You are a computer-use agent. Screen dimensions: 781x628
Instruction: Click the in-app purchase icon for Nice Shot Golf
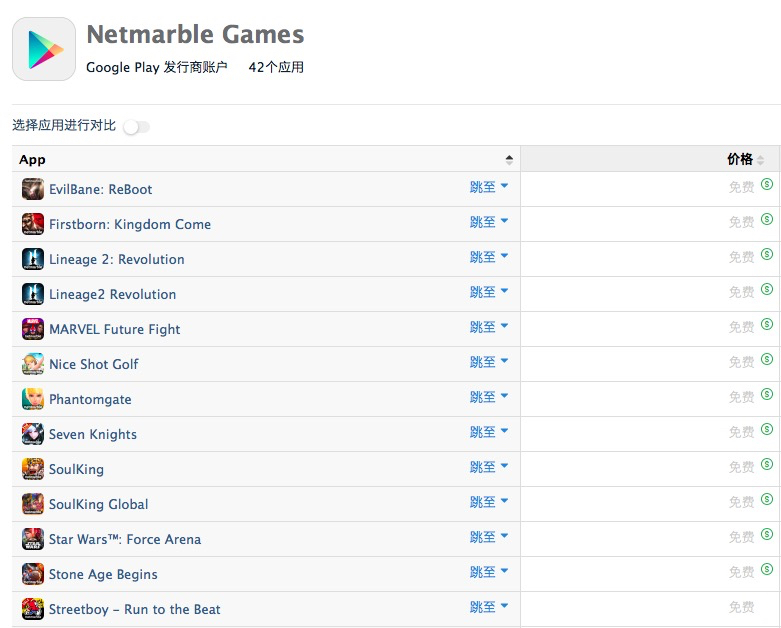pyautogui.click(x=767, y=359)
